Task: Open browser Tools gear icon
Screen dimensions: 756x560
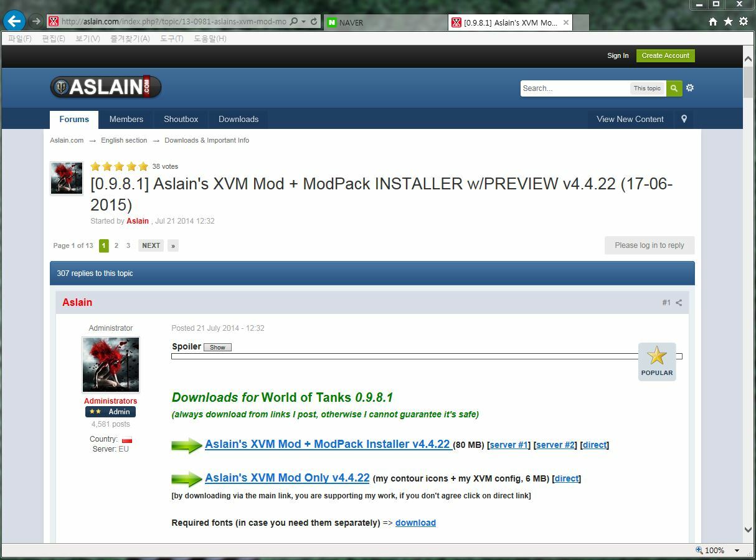Action: (x=743, y=21)
